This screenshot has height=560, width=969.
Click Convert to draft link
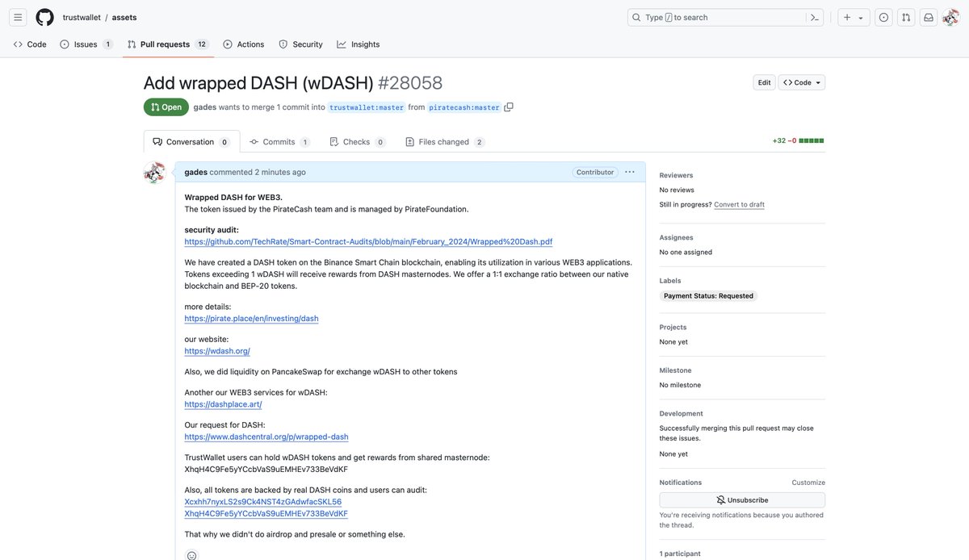[x=739, y=204]
